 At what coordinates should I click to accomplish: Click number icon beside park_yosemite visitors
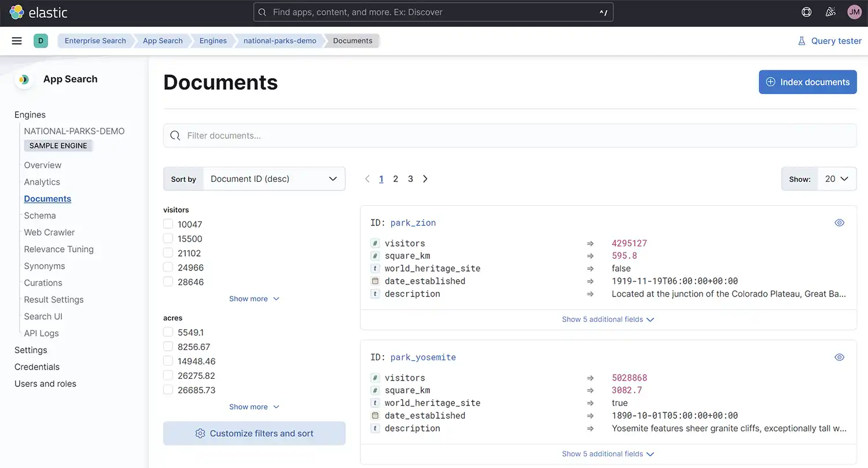click(375, 378)
